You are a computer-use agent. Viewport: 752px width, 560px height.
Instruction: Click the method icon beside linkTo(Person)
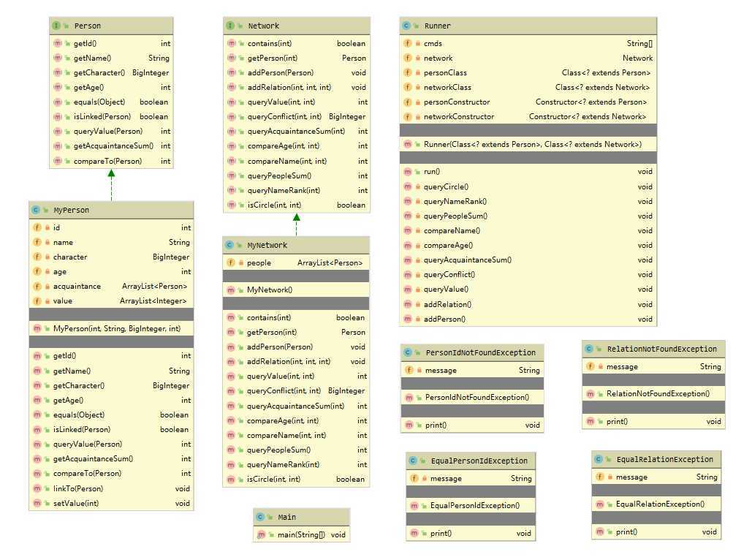[37, 488]
